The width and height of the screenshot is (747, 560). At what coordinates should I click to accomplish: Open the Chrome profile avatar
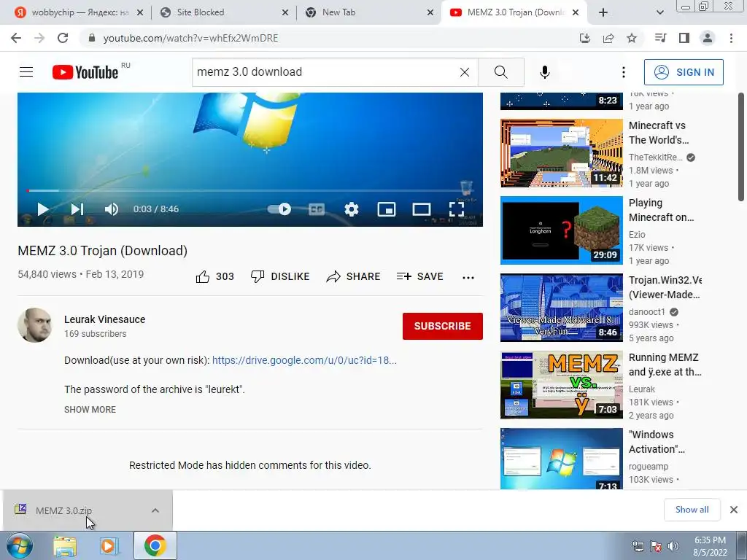coord(708,38)
